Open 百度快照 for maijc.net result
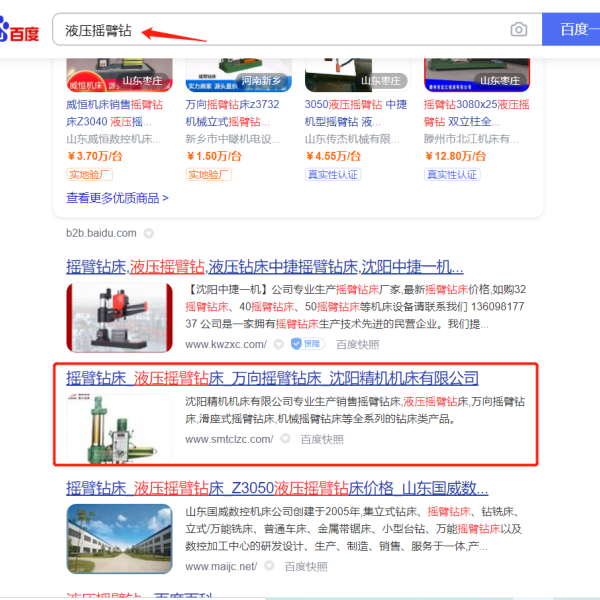Screen dimensions: 600x600 [306, 566]
